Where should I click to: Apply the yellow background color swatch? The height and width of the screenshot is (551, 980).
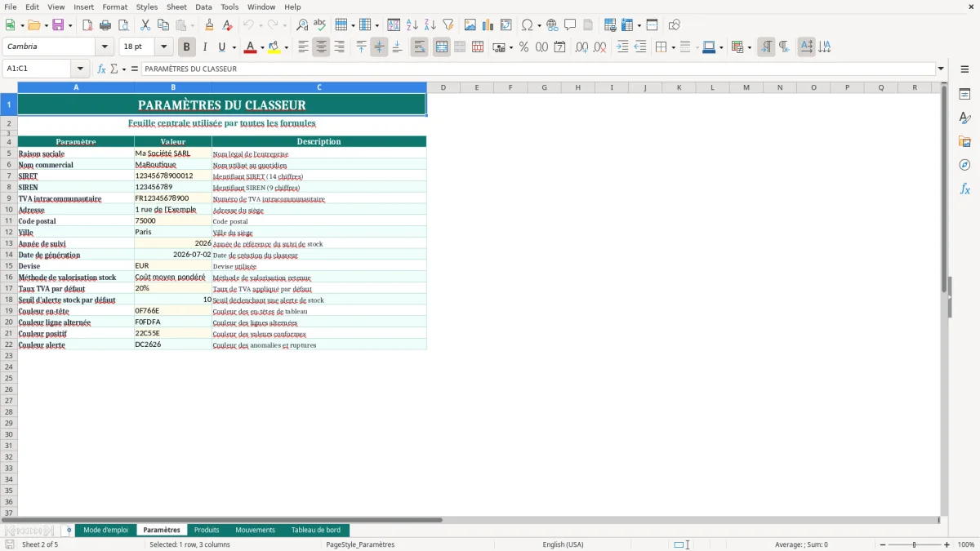(x=274, y=47)
